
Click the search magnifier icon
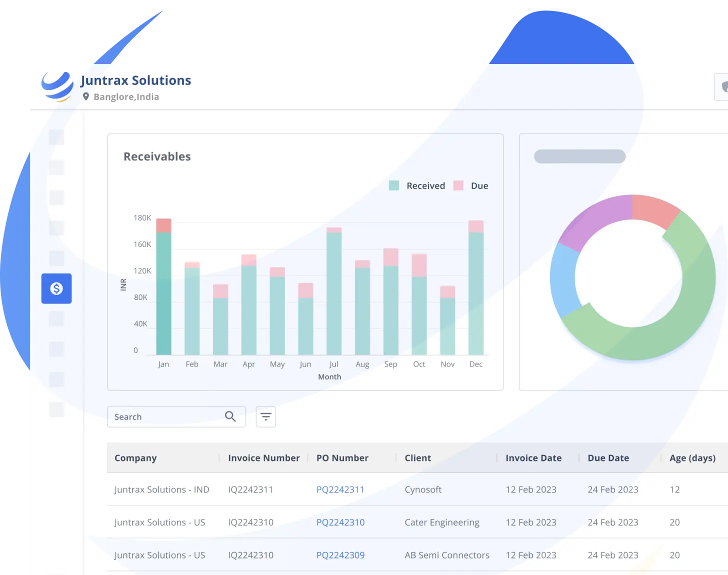pyautogui.click(x=230, y=416)
